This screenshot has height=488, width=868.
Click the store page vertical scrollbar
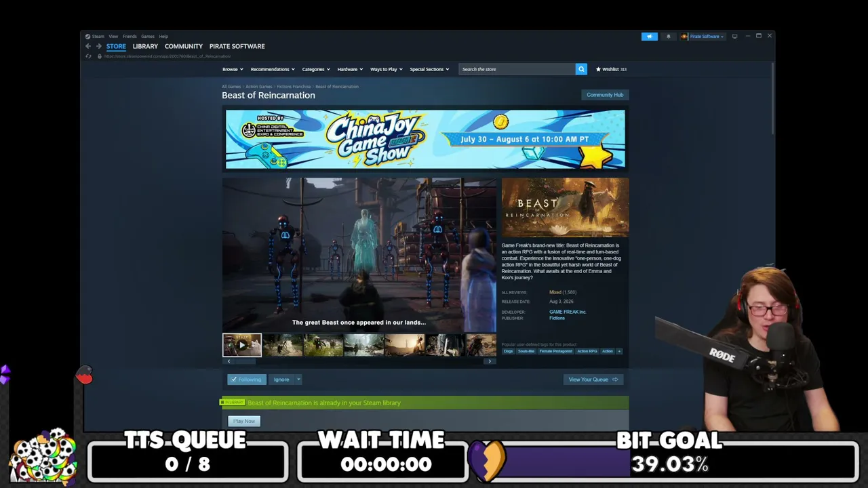pyautogui.click(x=772, y=99)
